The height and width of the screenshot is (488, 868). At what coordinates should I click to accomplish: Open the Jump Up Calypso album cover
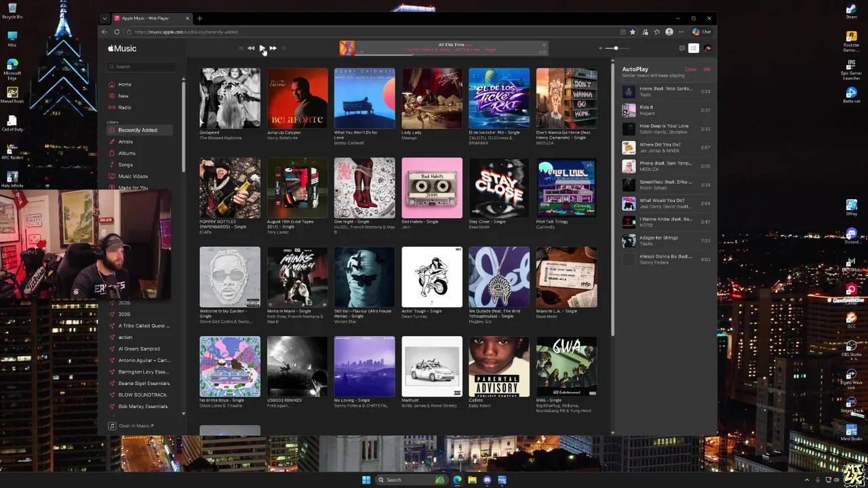pyautogui.click(x=297, y=98)
